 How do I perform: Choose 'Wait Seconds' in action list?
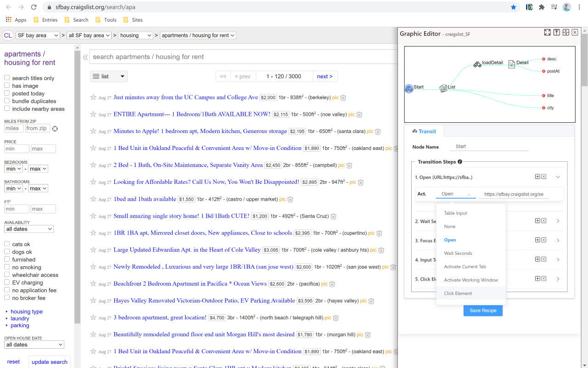(458, 253)
